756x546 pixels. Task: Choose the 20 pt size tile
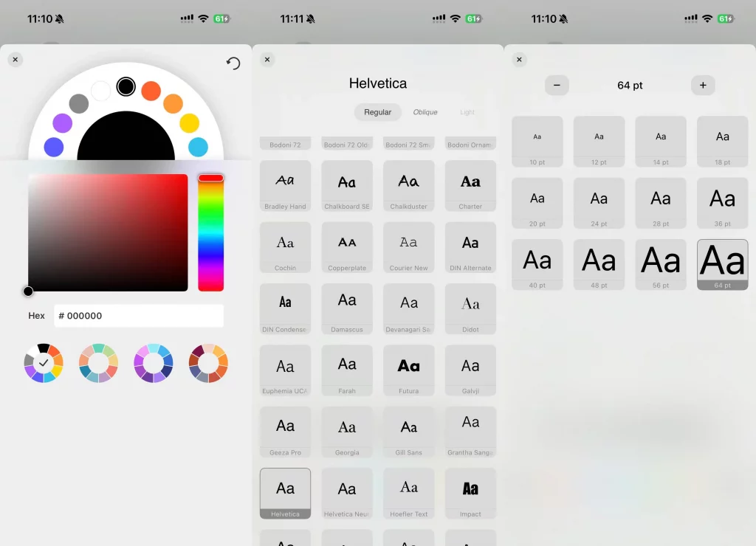tap(537, 204)
